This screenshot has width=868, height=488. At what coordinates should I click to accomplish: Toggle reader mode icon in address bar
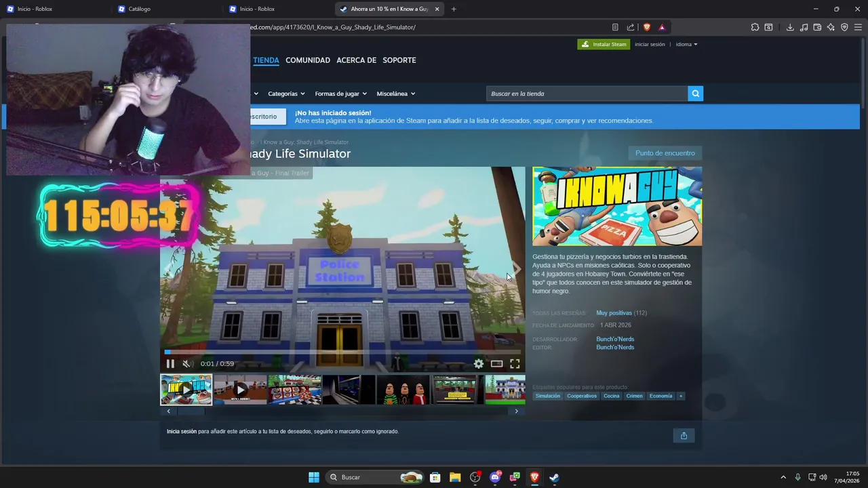pyautogui.click(x=615, y=27)
